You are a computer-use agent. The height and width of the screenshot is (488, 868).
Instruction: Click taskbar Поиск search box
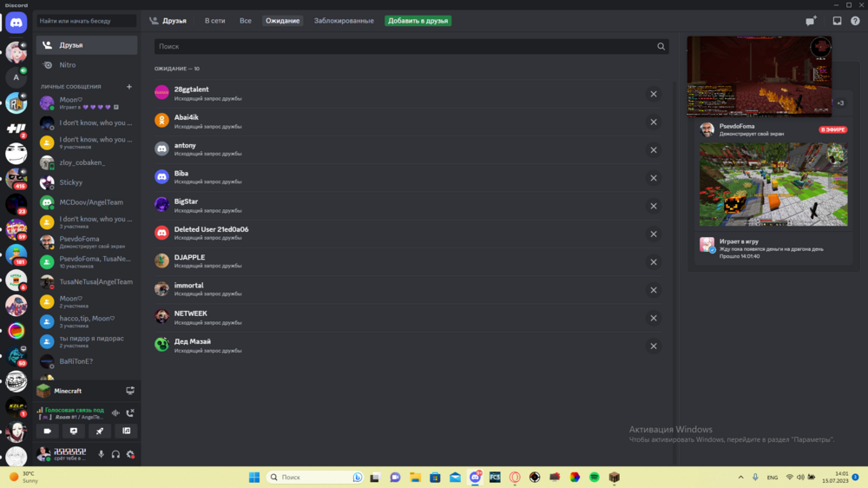click(314, 478)
